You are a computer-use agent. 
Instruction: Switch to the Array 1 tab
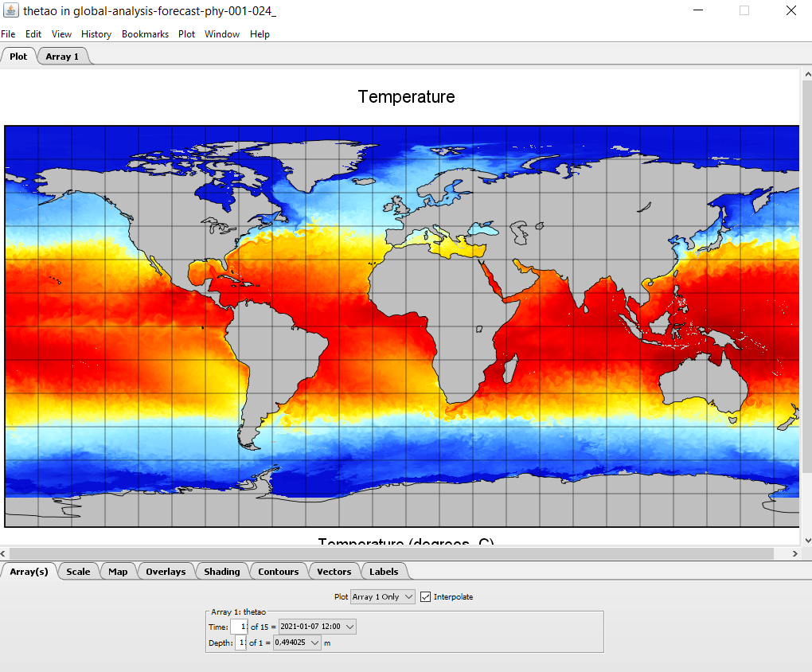pos(62,57)
